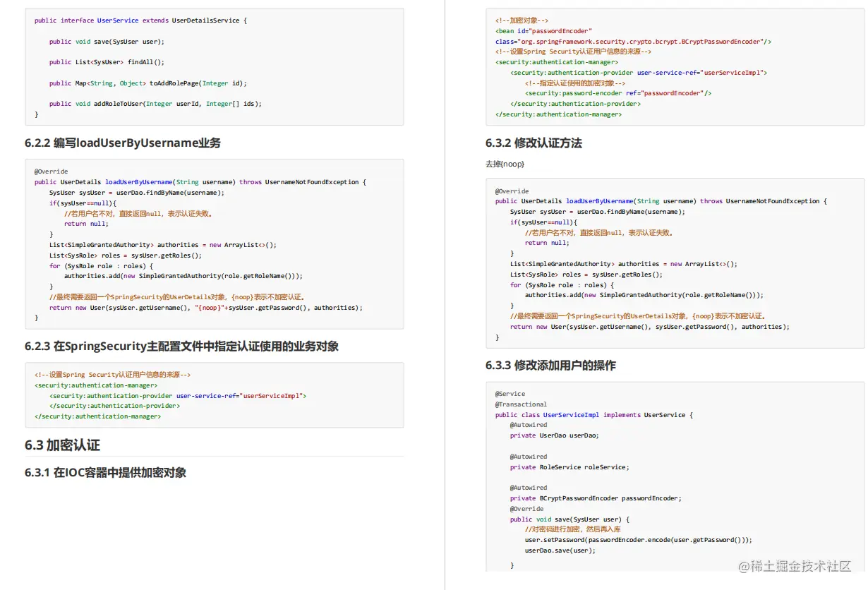Click the '去掉{noop}' paragraph text
Image resolution: width=868 pixels, height=590 pixels.
(x=505, y=164)
